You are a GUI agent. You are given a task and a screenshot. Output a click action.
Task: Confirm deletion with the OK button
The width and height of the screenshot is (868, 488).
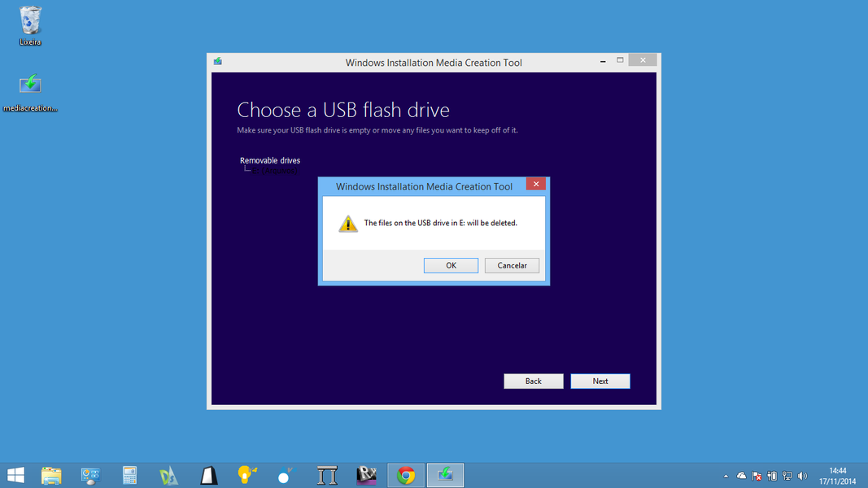[451, 265]
